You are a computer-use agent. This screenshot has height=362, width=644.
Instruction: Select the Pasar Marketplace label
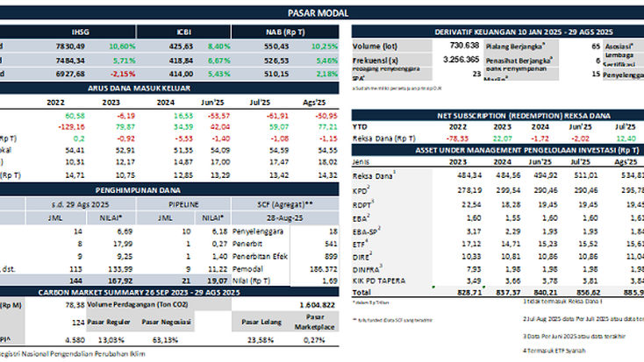[315, 322]
